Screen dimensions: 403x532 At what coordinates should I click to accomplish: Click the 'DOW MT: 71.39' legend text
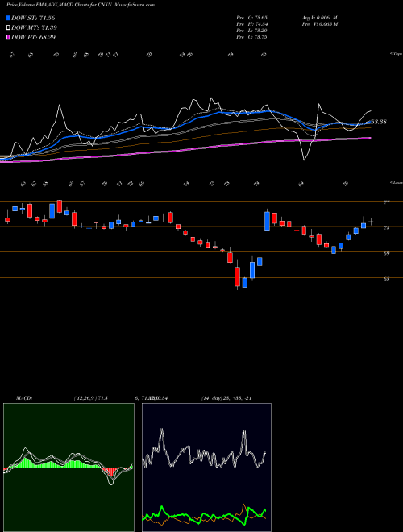[x=35, y=28]
